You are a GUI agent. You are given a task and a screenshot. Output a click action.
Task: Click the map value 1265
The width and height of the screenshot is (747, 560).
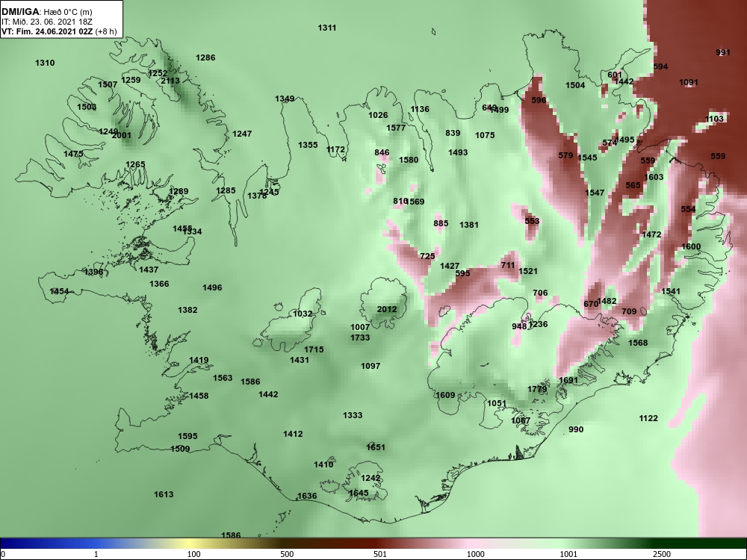[135, 164]
